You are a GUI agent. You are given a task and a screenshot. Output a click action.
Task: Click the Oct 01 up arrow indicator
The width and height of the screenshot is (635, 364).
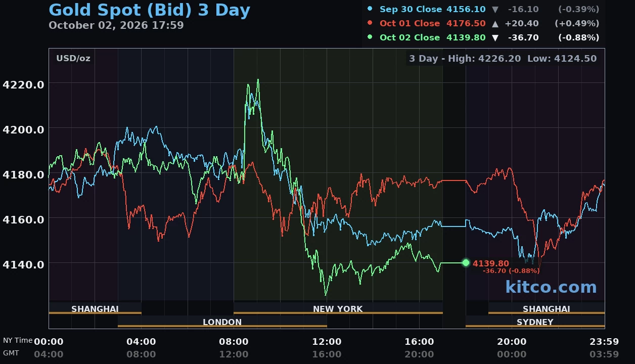(495, 24)
